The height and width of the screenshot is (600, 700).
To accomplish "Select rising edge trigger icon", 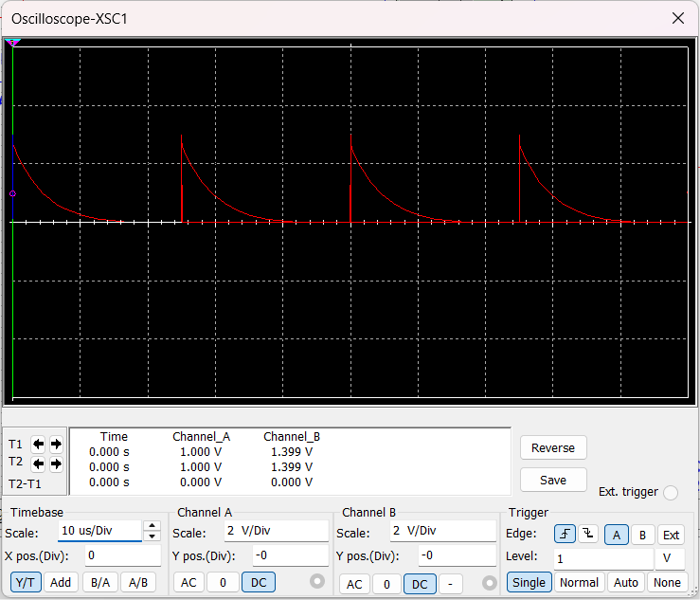I will pyautogui.click(x=565, y=534).
